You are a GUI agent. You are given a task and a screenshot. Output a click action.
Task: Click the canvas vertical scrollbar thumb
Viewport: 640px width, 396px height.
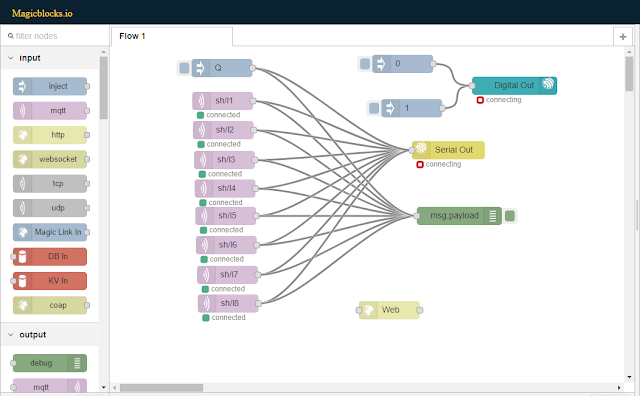tap(629, 74)
